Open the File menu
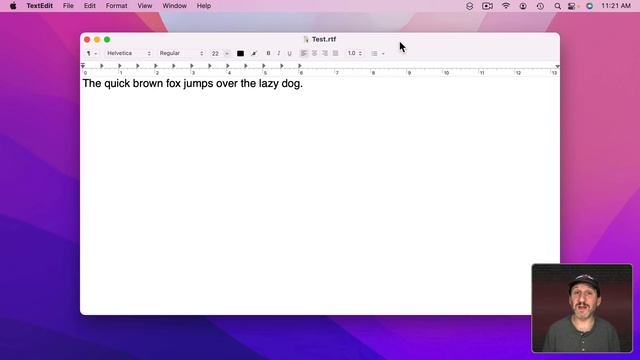The image size is (640, 360). click(x=68, y=6)
